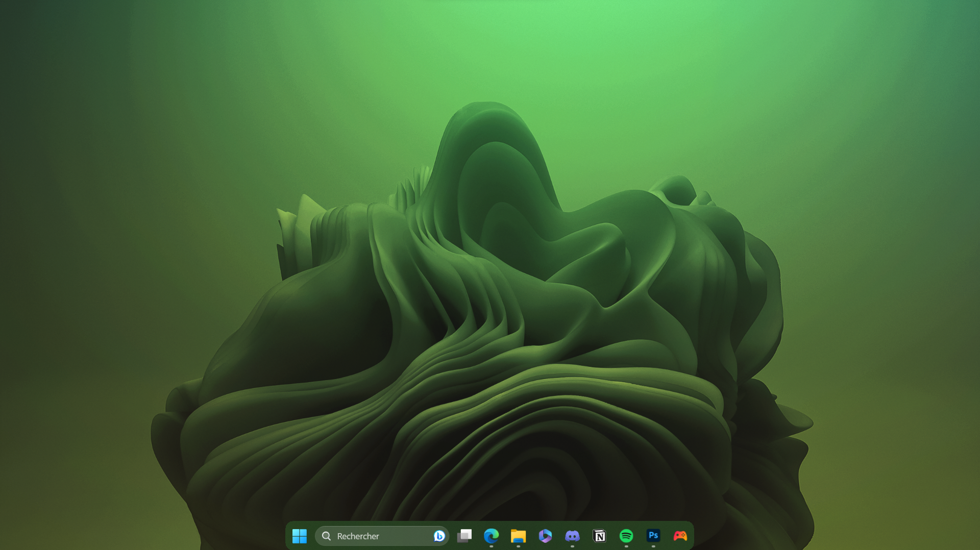Switch to Discord on the taskbar

tap(572, 536)
